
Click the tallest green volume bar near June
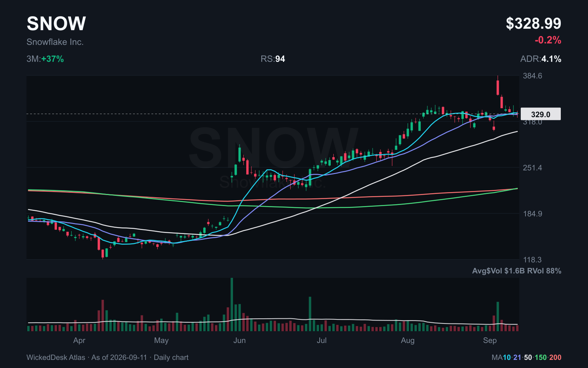click(x=232, y=305)
